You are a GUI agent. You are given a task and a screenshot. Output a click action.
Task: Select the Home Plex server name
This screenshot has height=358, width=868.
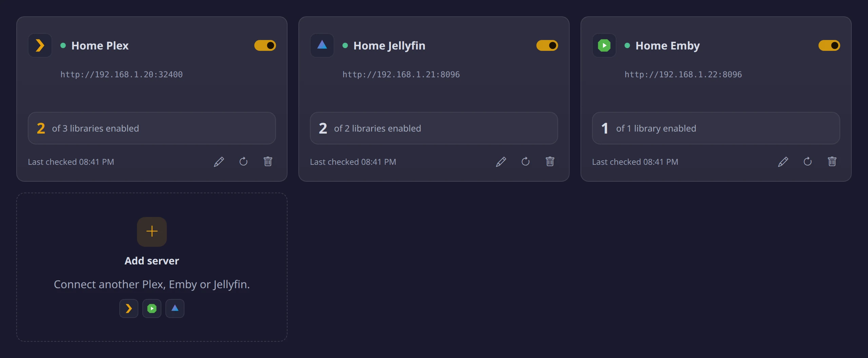[100, 45]
